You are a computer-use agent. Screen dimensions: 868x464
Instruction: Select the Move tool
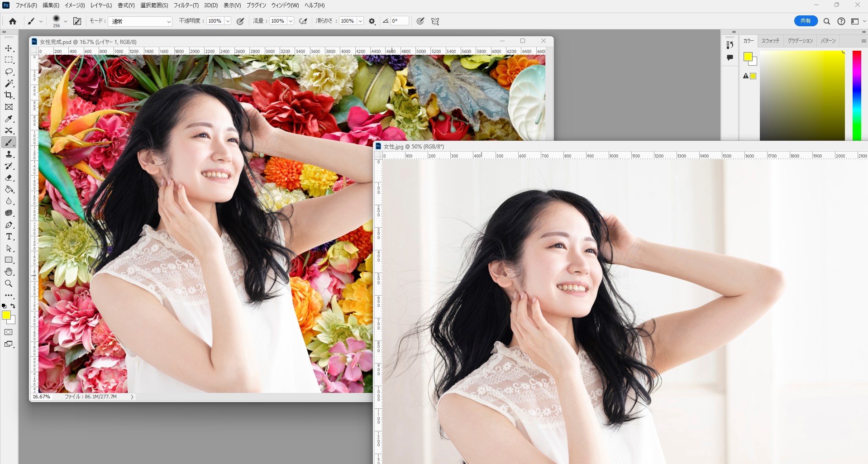tap(9, 48)
